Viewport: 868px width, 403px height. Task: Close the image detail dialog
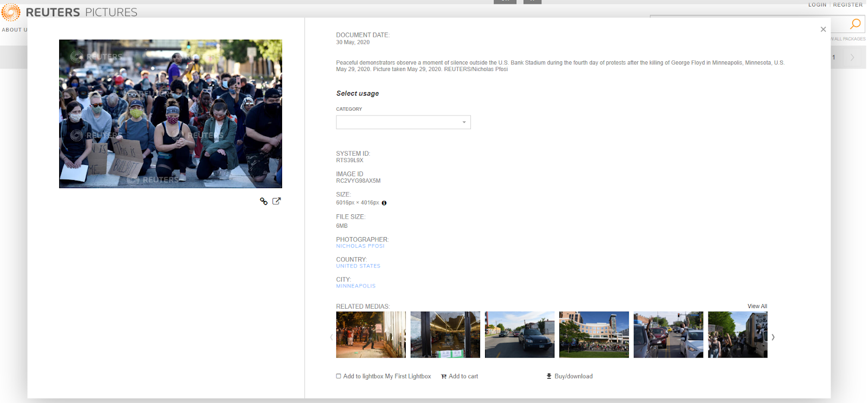tap(823, 29)
